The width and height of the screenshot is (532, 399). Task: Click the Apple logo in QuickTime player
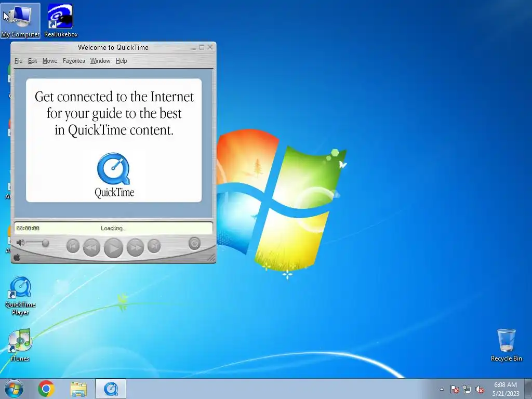(17, 258)
